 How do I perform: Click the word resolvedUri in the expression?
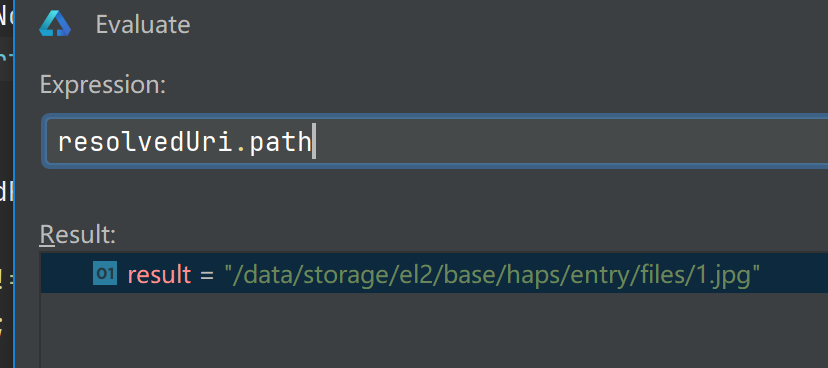[x=145, y=142]
